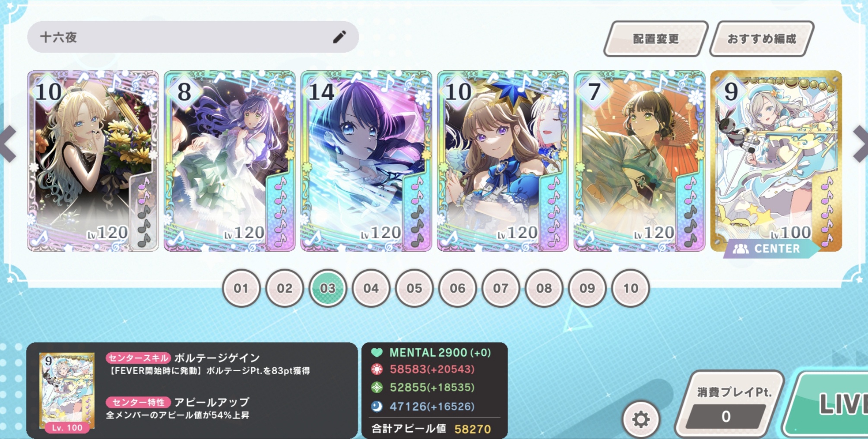
Task: Tap the CENTER badge on gold card
Action: point(771,249)
